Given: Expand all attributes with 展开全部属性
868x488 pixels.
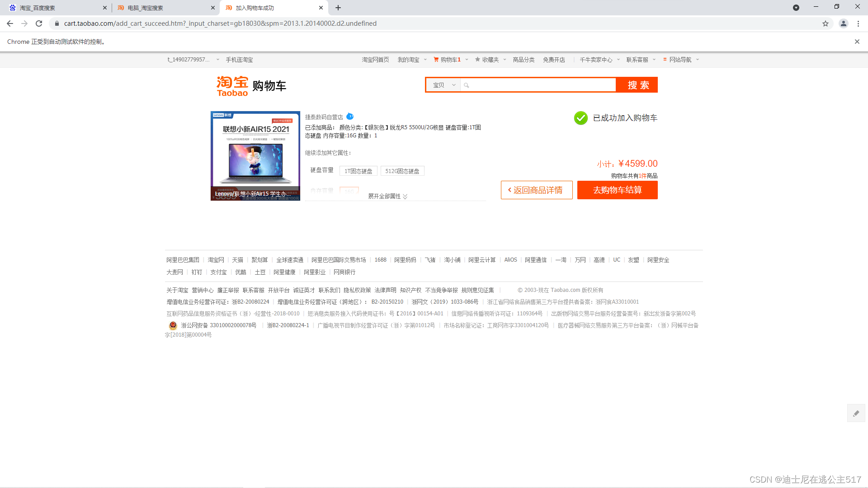Looking at the screenshot, I should (388, 196).
